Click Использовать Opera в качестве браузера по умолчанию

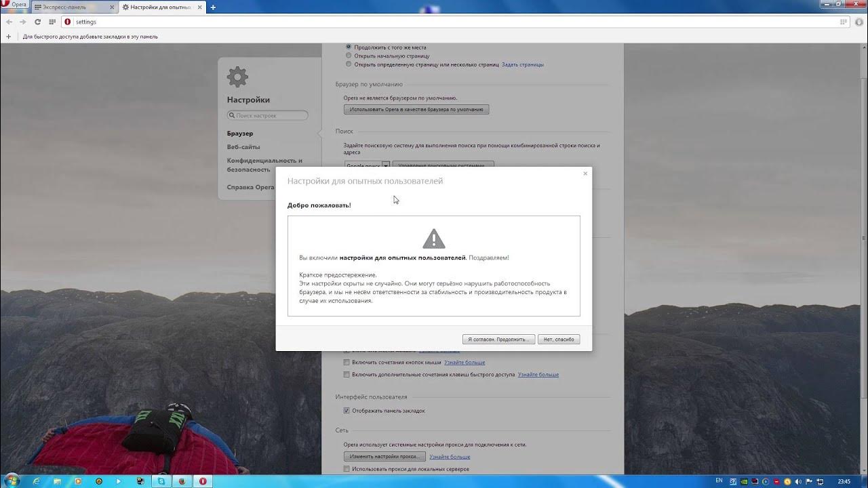[x=416, y=109]
